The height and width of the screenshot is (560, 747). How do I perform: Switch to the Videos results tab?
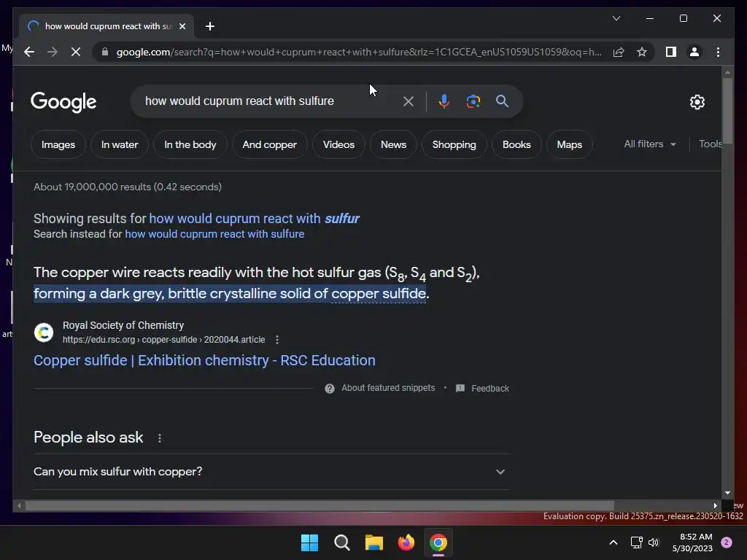coord(338,144)
